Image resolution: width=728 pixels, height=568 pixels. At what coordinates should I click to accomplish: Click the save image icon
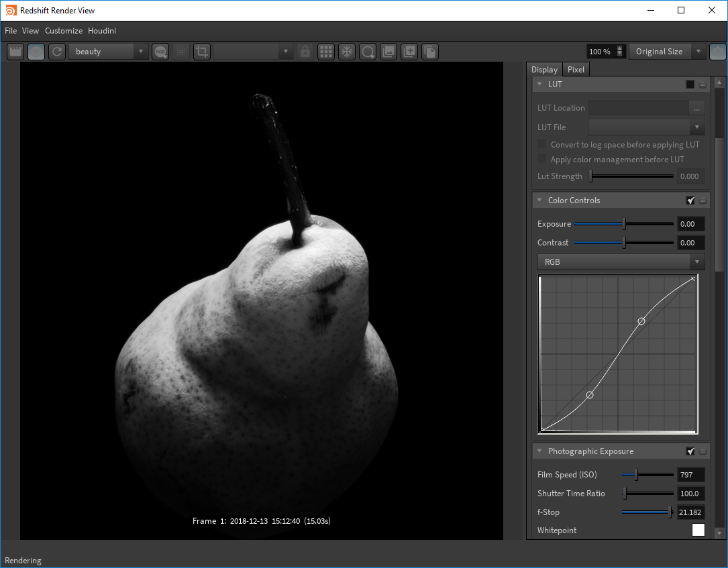click(388, 52)
